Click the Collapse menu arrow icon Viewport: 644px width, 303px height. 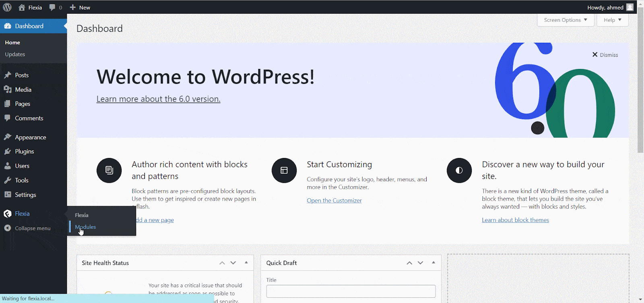(8, 228)
